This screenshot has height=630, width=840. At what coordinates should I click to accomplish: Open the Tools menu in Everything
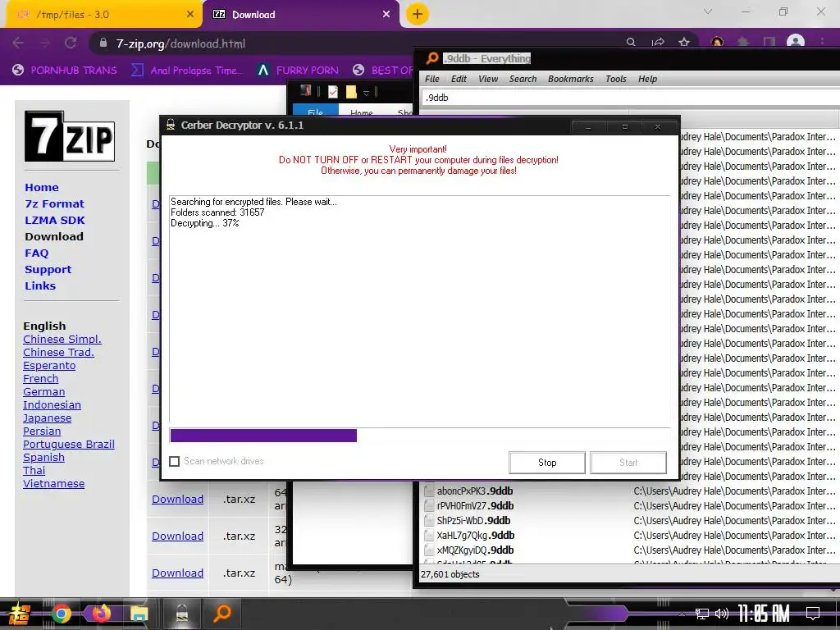click(616, 79)
